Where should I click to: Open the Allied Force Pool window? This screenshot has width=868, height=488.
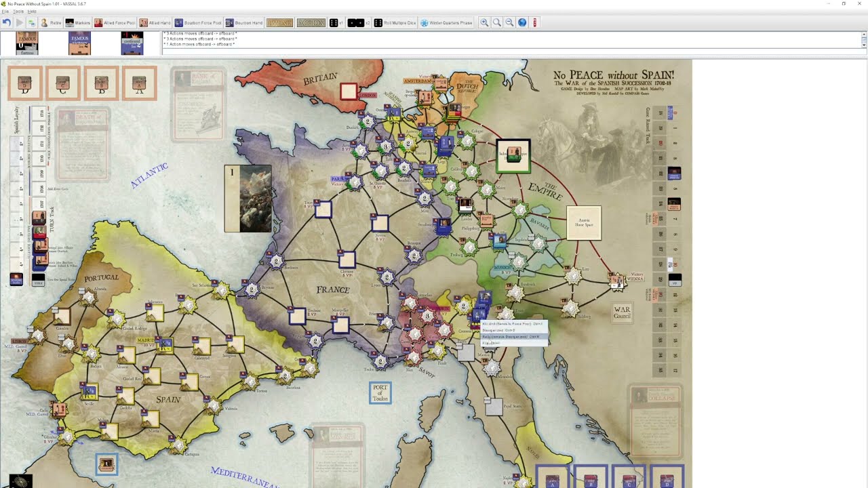(x=115, y=22)
